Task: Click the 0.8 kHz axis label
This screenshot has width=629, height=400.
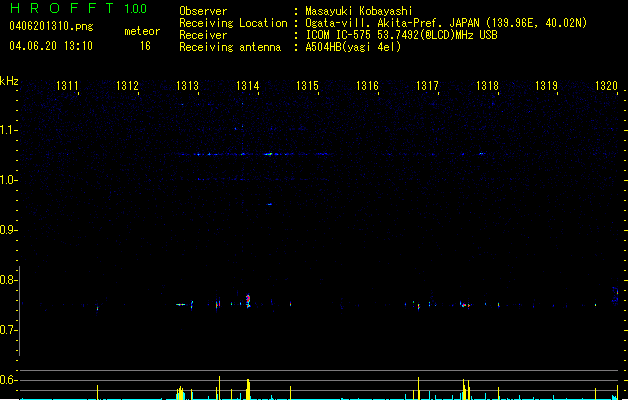Action: tap(8, 280)
